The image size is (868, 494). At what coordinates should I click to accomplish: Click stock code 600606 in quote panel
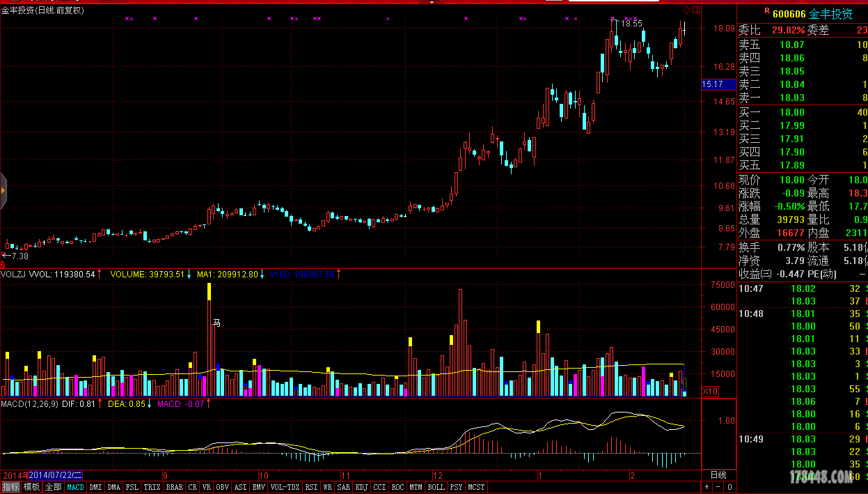(789, 13)
